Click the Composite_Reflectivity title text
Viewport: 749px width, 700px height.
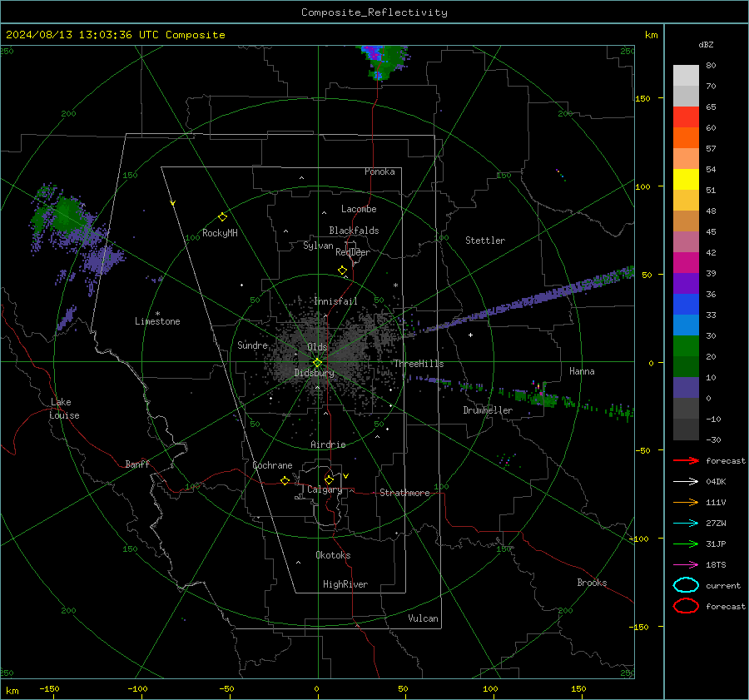tap(374, 12)
